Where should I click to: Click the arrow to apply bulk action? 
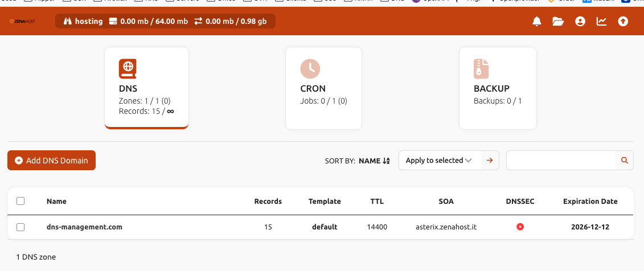490,160
